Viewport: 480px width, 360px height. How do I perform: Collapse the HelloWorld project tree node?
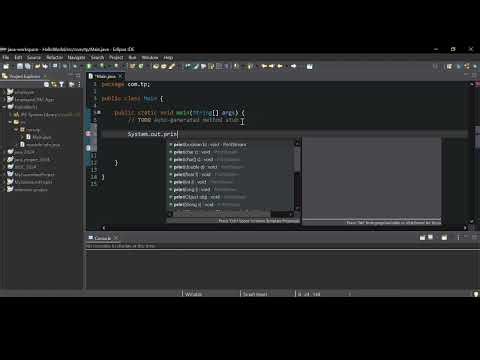pyautogui.click(x=4, y=107)
